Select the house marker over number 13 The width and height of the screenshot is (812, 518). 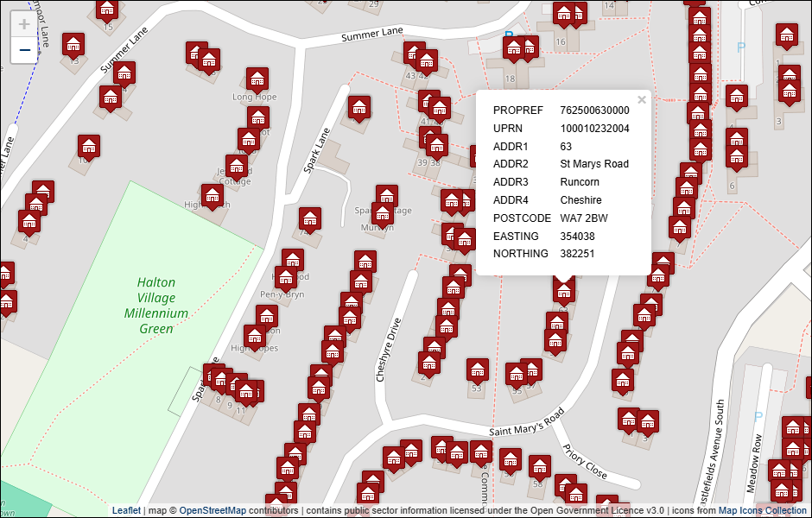point(73,46)
